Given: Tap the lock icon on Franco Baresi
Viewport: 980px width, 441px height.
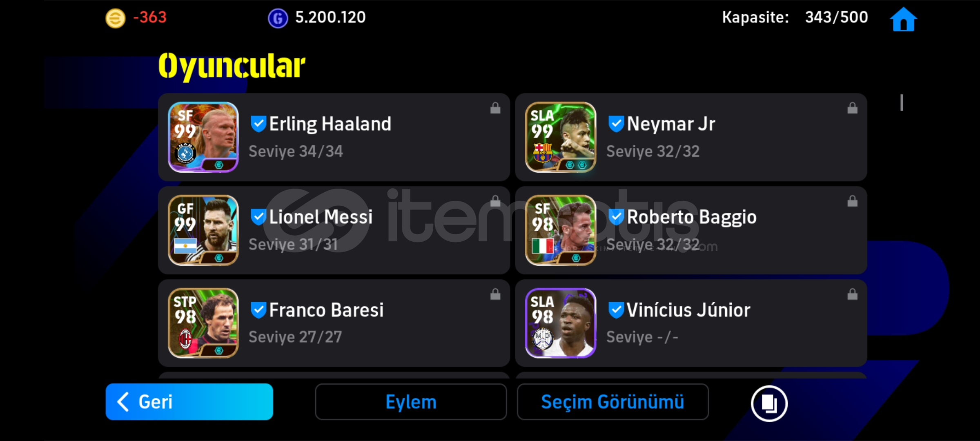Looking at the screenshot, I should click(495, 294).
